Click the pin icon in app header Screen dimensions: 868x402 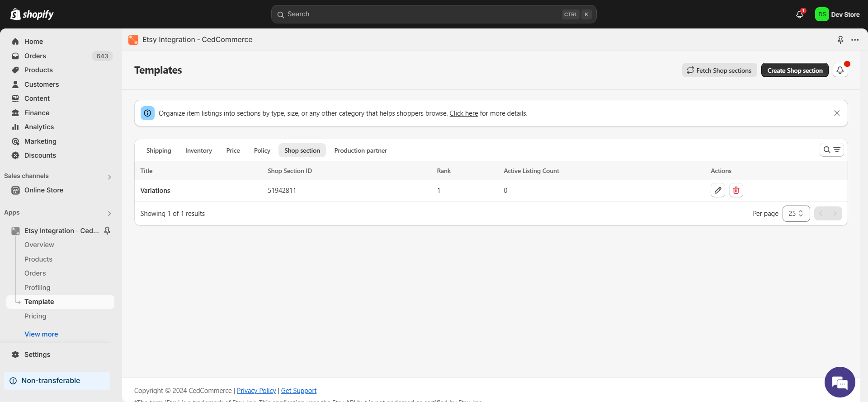[840, 40]
